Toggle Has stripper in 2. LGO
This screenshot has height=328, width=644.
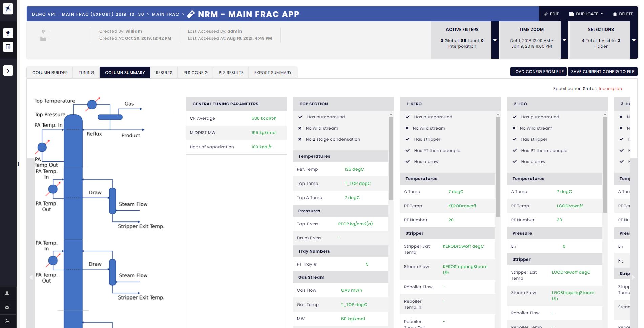coord(514,139)
